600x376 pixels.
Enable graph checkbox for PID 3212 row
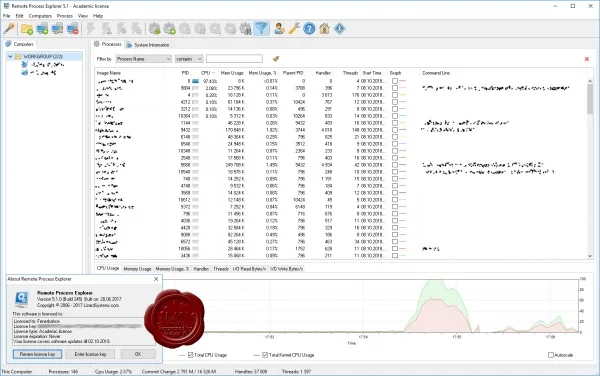(395, 109)
